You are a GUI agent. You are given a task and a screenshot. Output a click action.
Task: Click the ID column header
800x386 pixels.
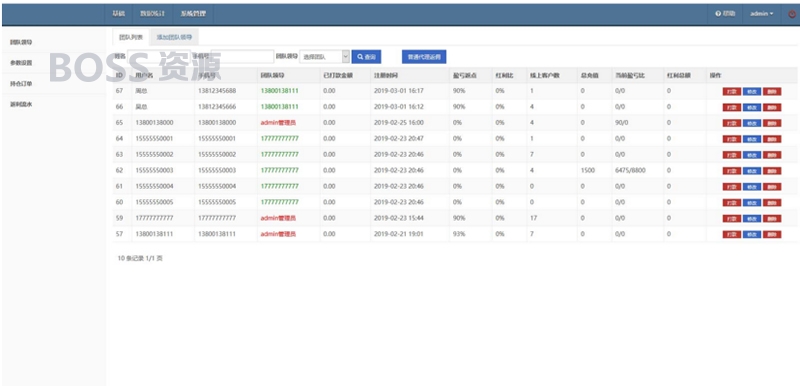[x=119, y=75]
